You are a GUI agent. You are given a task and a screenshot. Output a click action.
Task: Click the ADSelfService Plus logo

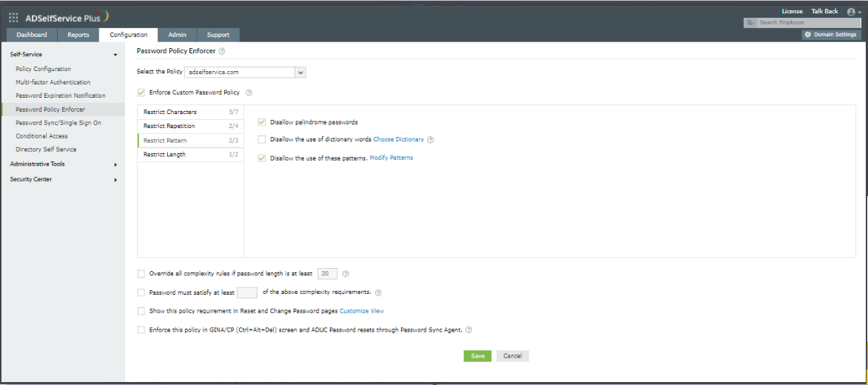pyautogui.click(x=67, y=16)
